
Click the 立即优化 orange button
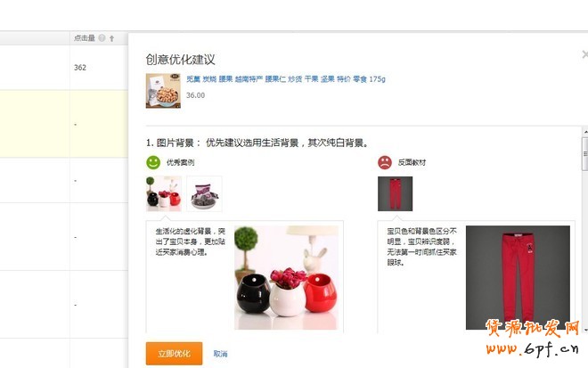(174, 354)
